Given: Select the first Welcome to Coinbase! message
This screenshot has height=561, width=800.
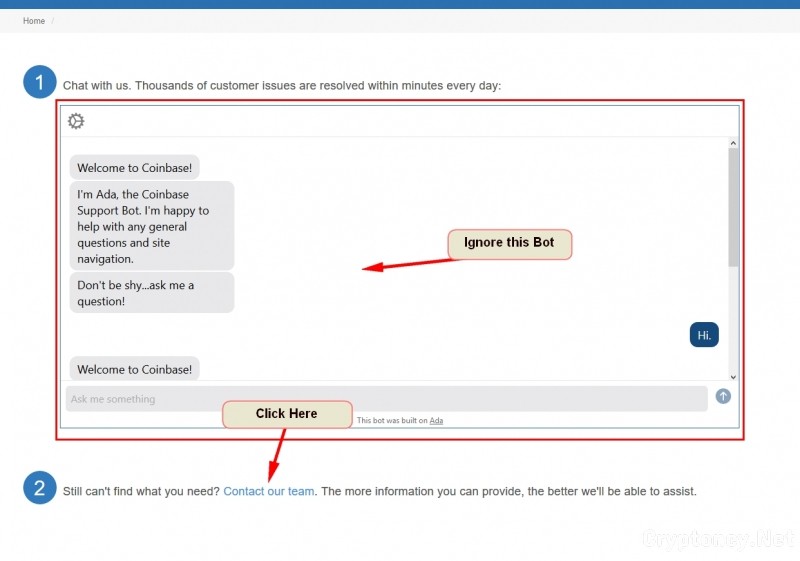Looking at the screenshot, I should click(x=134, y=168).
